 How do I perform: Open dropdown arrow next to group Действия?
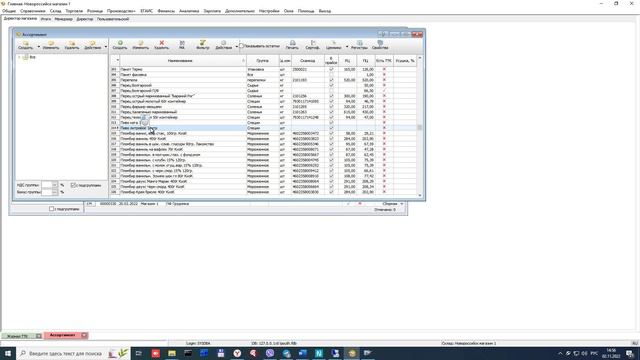coord(106,47)
